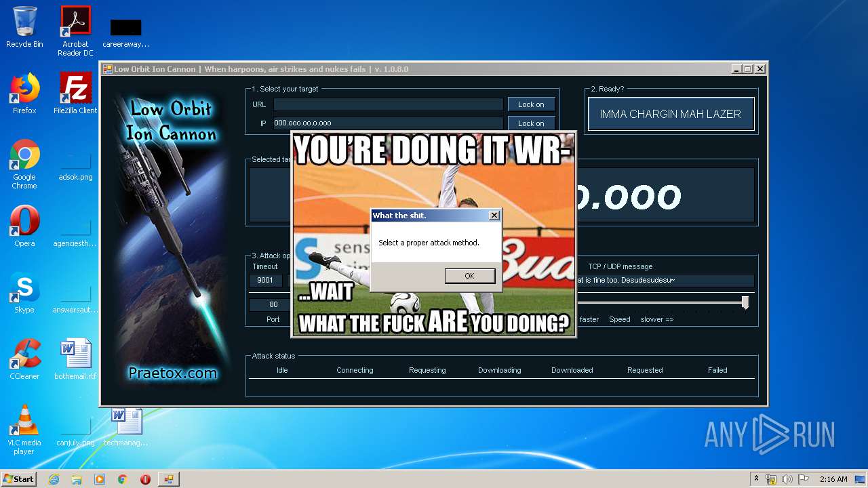Launch Chrome from the taskbar
Viewport: 868px width, 488px height.
pos(123,479)
